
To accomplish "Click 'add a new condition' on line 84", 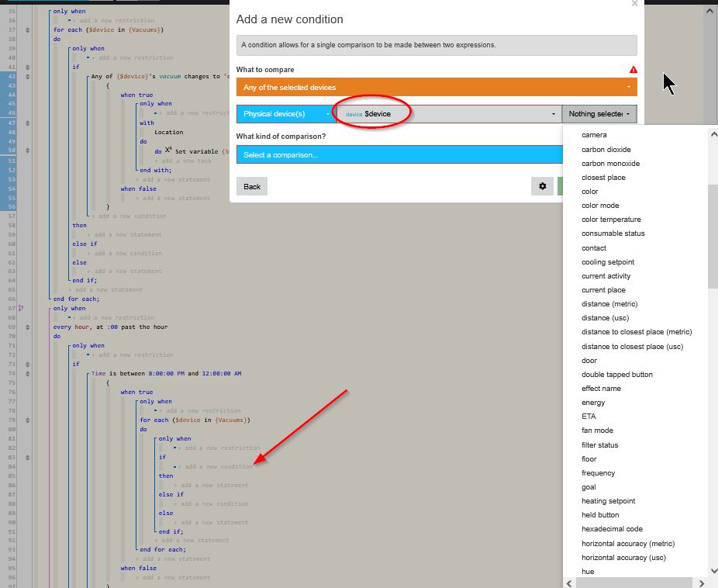I will point(219,467).
